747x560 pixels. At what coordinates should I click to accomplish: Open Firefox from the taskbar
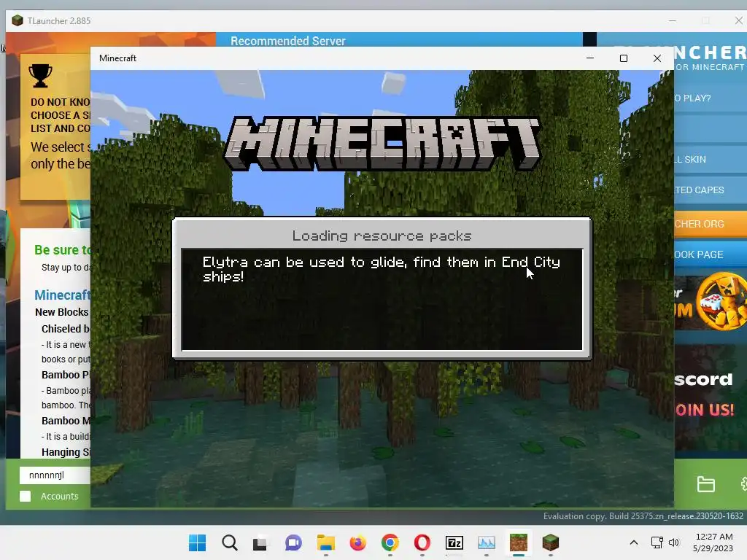click(357, 542)
